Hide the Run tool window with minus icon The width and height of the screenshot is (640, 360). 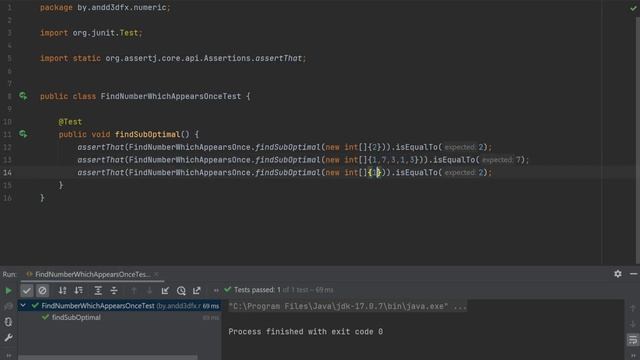click(x=633, y=274)
